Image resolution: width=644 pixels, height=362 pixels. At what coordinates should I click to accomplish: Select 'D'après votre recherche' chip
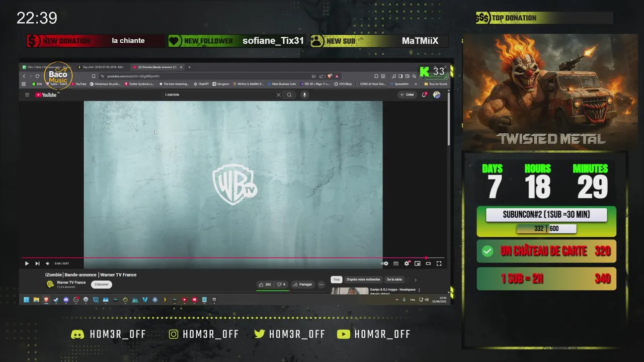click(363, 280)
